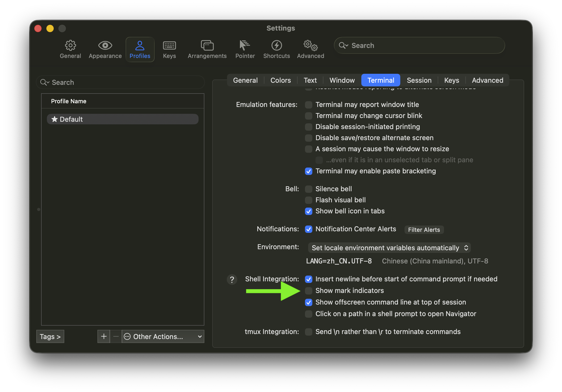Disable Terminal may enable paste bracketing
The height and width of the screenshot is (392, 562).
pyautogui.click(x=309, y=171)
